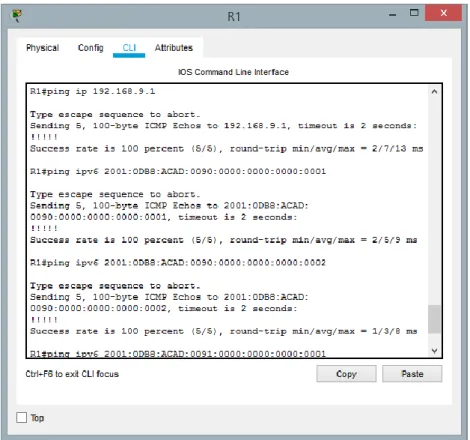Click the CLI scrollbar down arrow

pyautogui.click(x=434, y=351)
